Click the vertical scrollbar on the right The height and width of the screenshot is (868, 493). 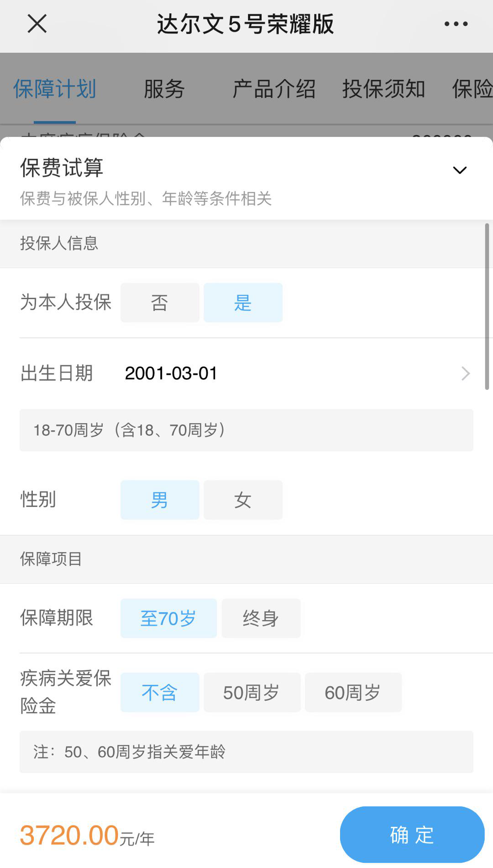[x=487, y=307]
